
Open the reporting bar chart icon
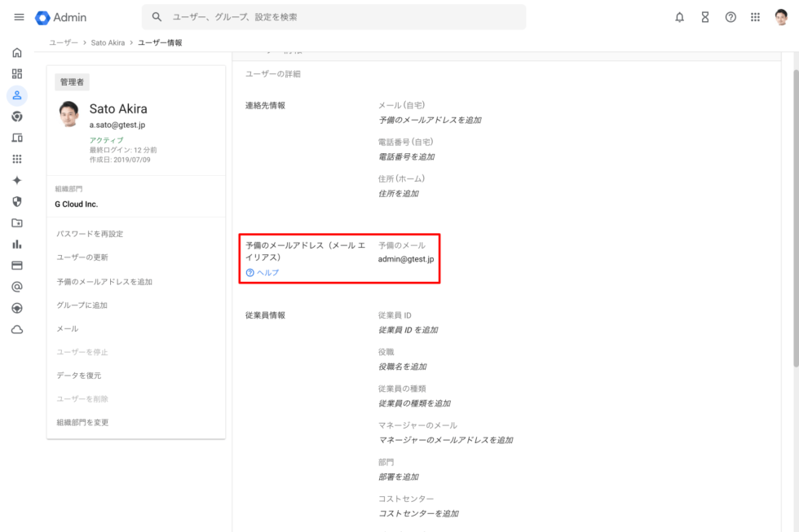click(16, 244)
